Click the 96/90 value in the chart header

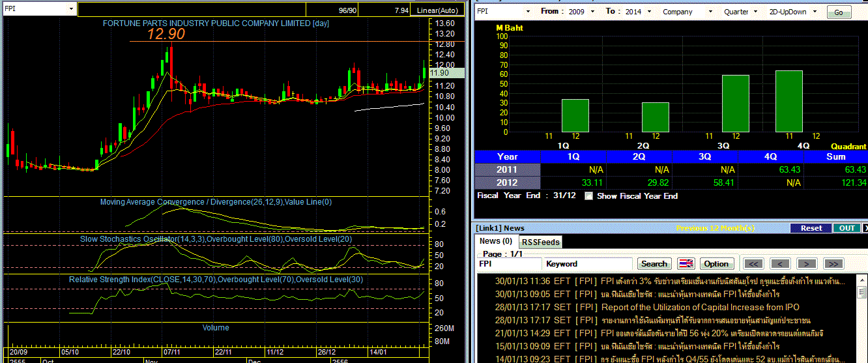pyautogui.click(x=347, y=10)
